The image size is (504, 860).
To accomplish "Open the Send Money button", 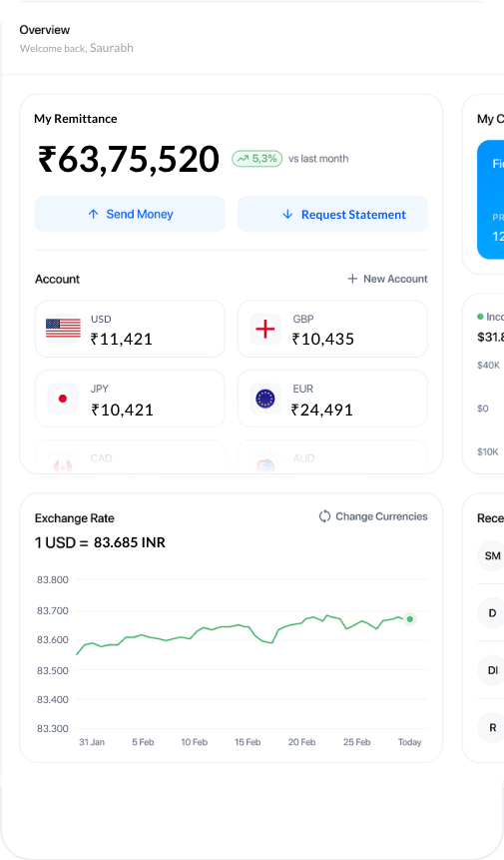I will (130, 214).
